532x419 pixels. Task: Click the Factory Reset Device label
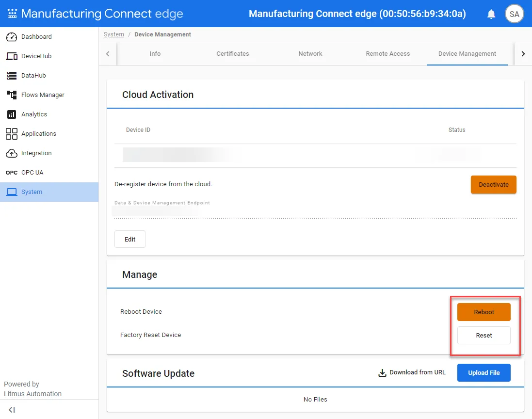(151, 335)
